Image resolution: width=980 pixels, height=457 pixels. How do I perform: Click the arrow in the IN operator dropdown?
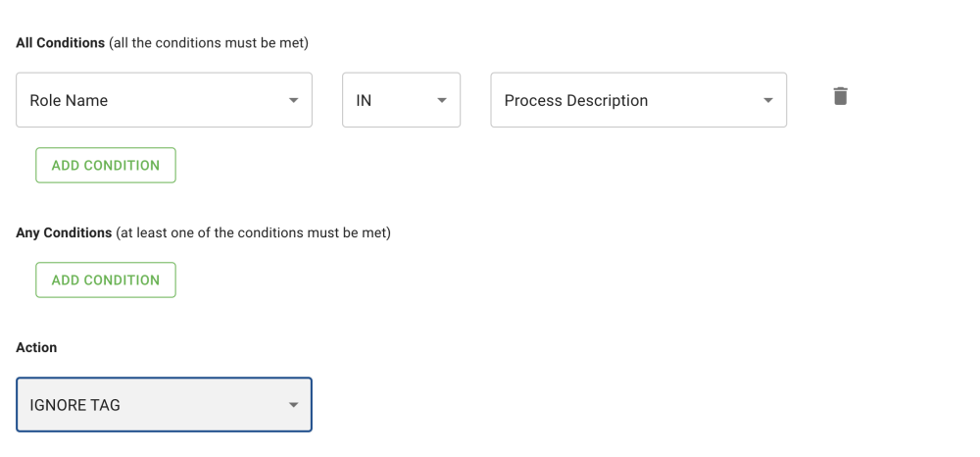tap(442, 100)
